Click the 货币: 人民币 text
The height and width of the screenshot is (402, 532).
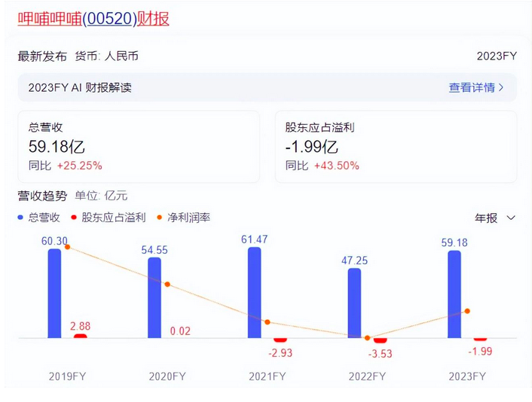click(x=106, y=56)
